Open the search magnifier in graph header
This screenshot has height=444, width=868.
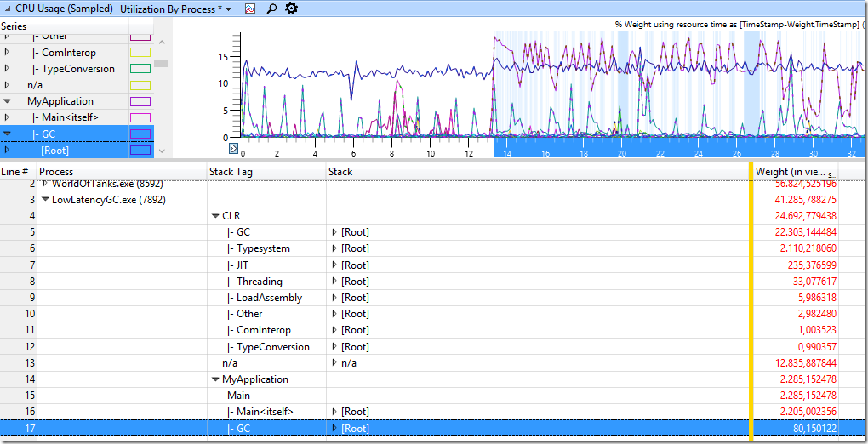(271, 9)
